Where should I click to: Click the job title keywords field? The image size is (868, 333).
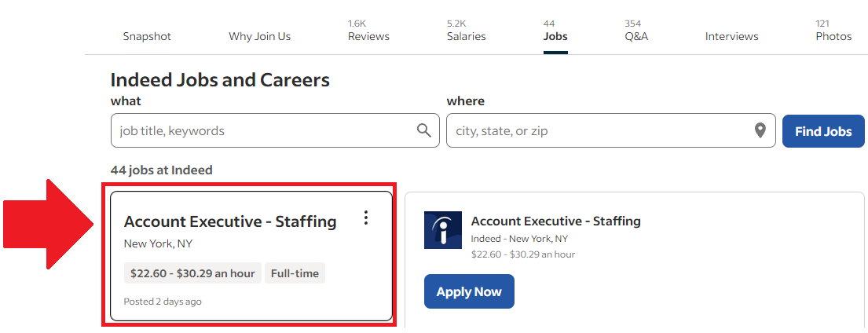click(275, 130)
